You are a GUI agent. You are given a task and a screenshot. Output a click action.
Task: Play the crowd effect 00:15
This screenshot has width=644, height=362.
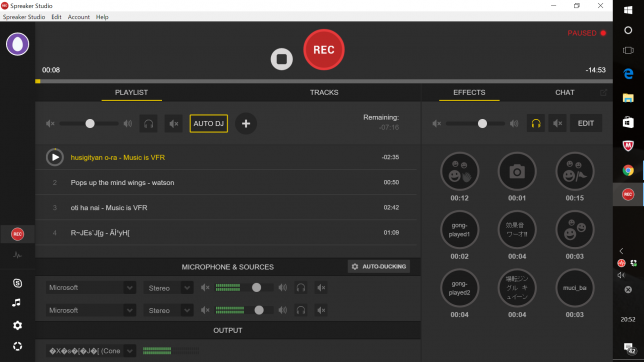575,171
